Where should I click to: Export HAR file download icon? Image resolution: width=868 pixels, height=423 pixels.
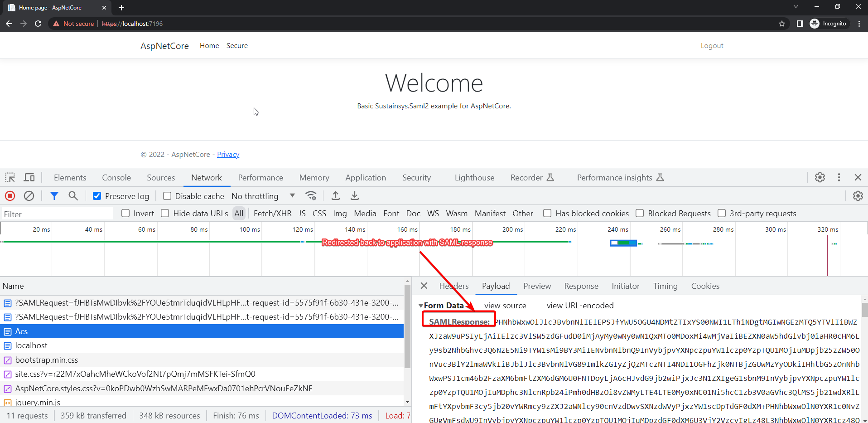(x=355, y=196)
